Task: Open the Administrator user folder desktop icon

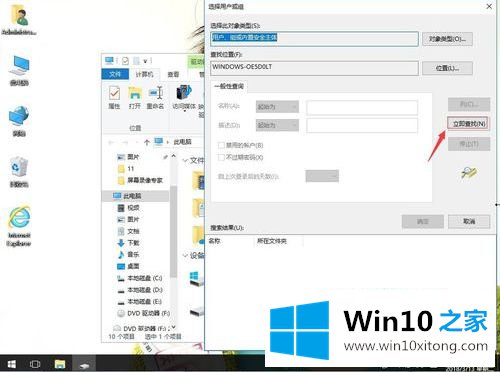Action: click(x=19, y=20)
